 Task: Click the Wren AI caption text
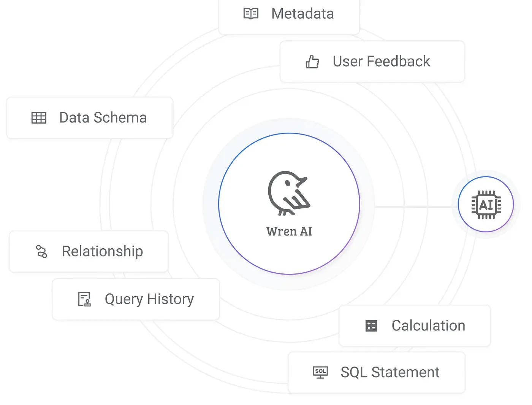coord(289,231)
